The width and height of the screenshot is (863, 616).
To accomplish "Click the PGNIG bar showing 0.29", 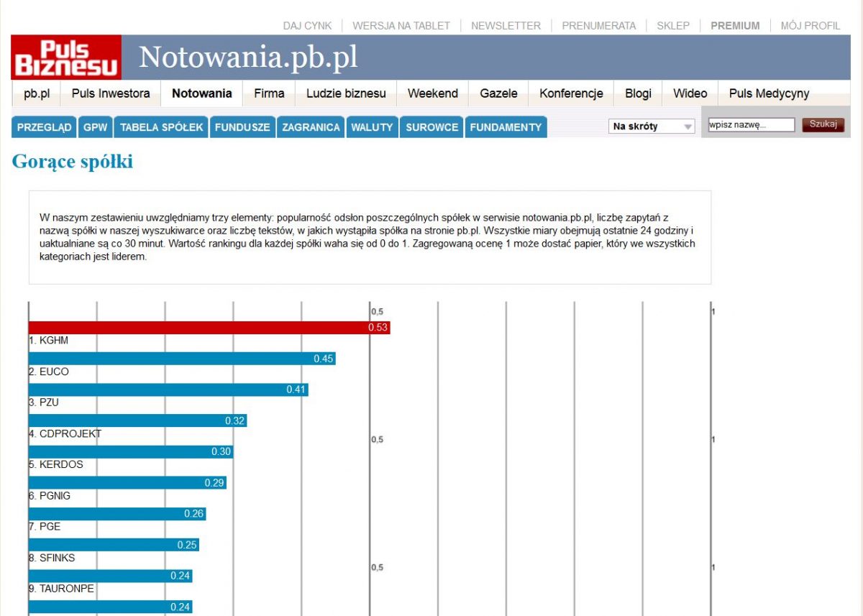I will coord(127,482).
